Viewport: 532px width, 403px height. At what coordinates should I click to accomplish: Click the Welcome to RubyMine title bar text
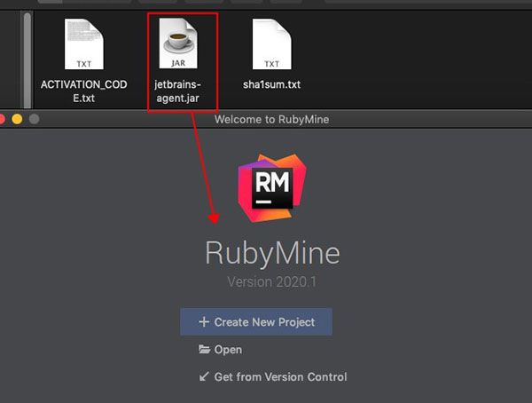272,120
